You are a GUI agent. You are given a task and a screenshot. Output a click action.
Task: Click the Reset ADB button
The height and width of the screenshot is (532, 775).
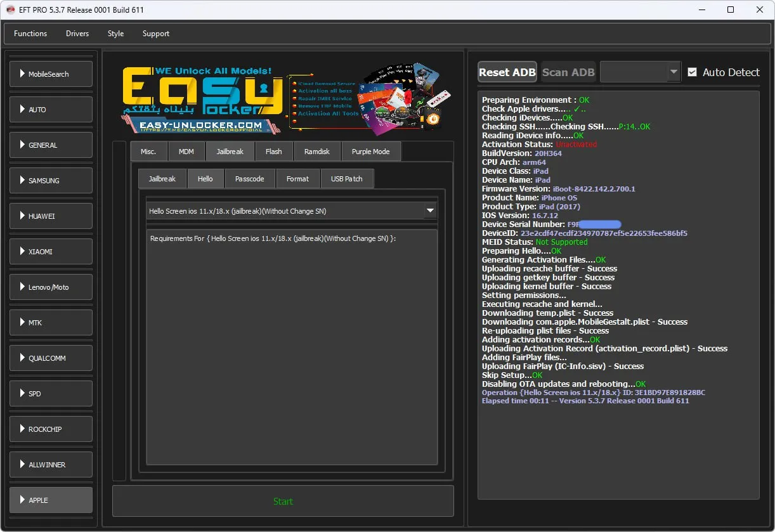tap(507, 72)
